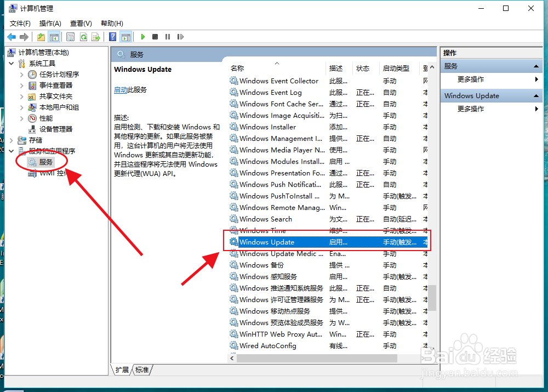548x392 pixels.
Task: Start the selected service with green play icon
Action: coord(142,37)
